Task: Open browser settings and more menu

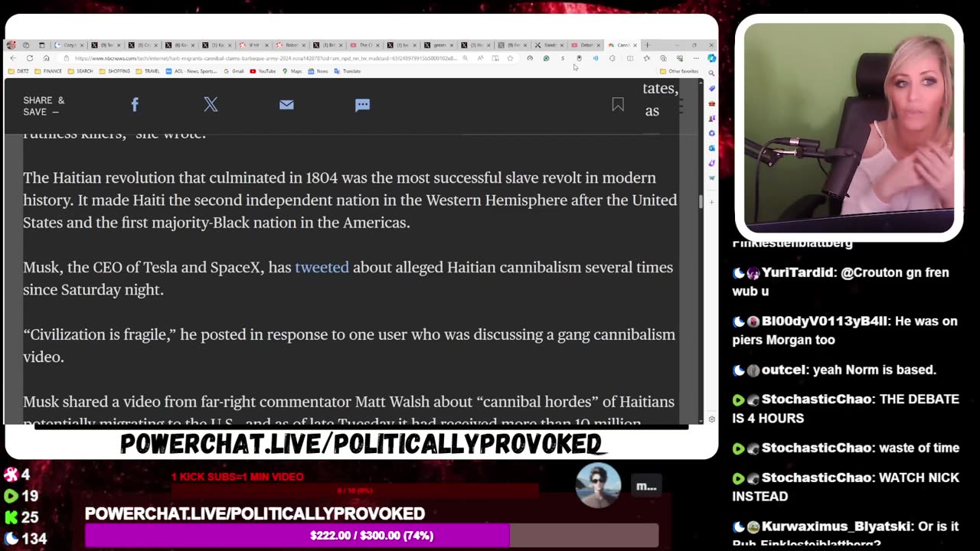Action: pos(696,58)
